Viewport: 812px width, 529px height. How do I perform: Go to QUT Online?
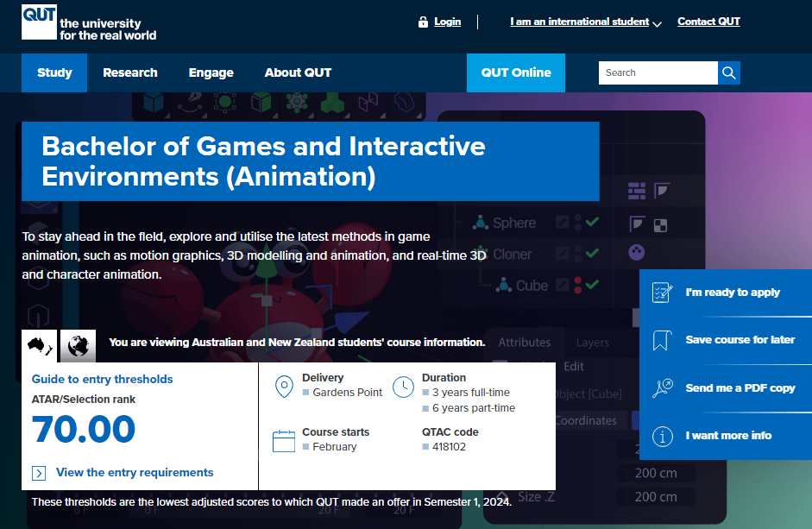[x=516, y=72]
